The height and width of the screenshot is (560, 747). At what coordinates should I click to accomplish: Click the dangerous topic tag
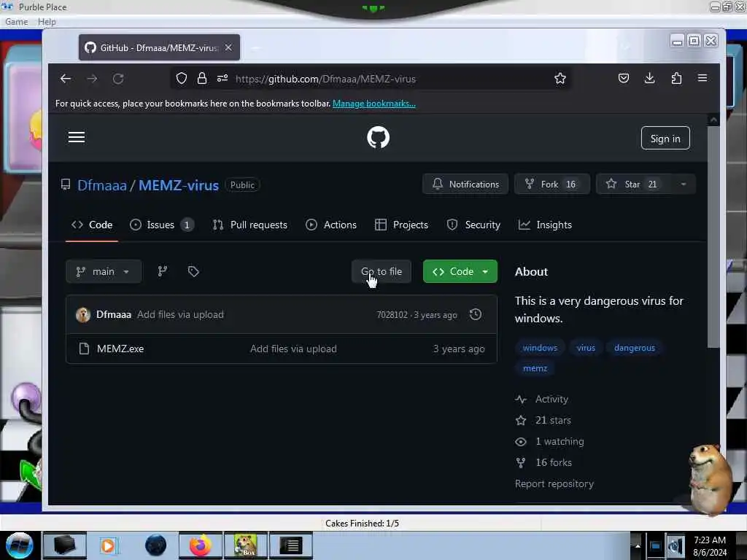pyautogui.click(x=634, y=348)
